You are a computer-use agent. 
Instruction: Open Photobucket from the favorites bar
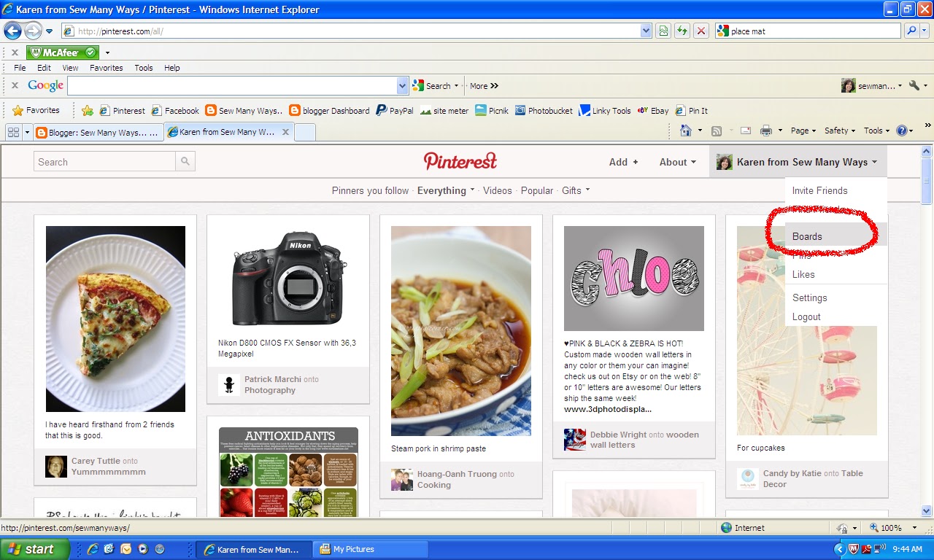[544, 110]
